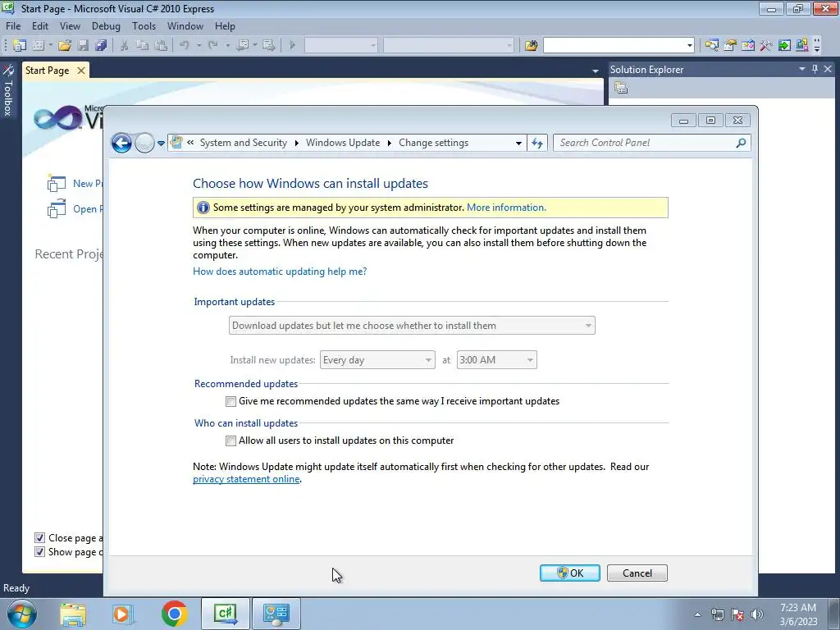
Task: Open Google Chrome from the taskbar
Action: point(174,614)
